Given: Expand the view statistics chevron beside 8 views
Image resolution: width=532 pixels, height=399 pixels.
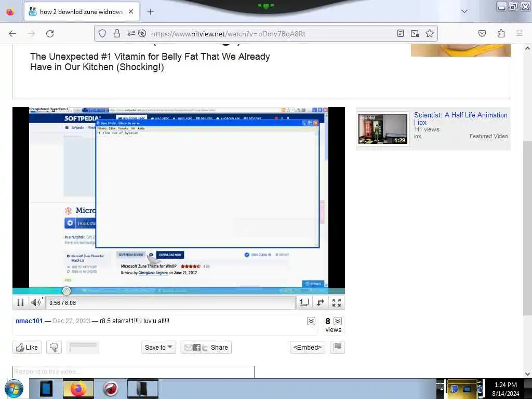Looking at the screenshot, I should [x=338, y=321].
